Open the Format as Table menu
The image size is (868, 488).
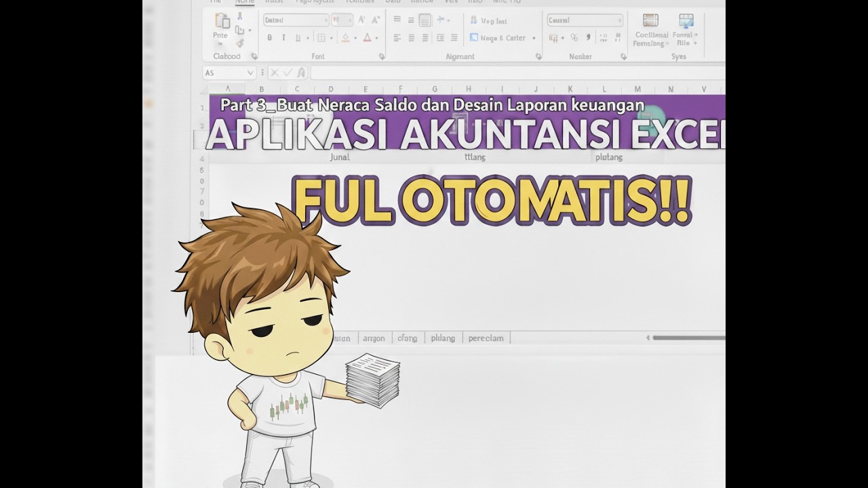pos(686,30)
